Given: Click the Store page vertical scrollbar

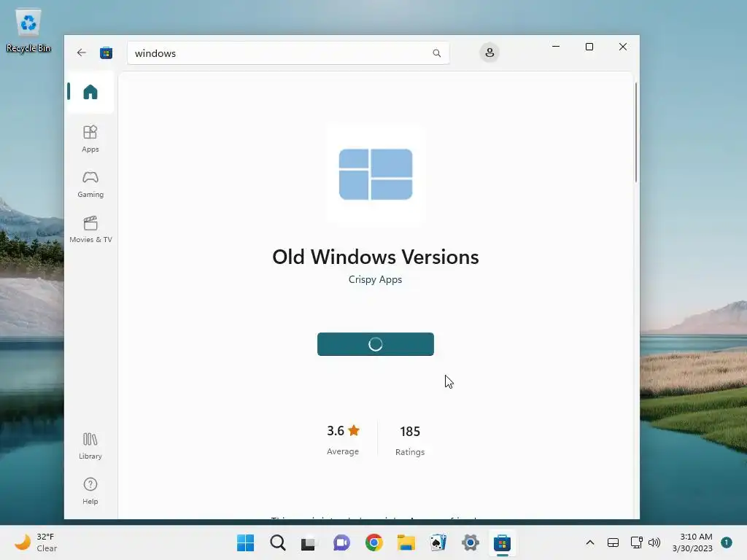Looking at the screenshot, I should pos(635,133).
